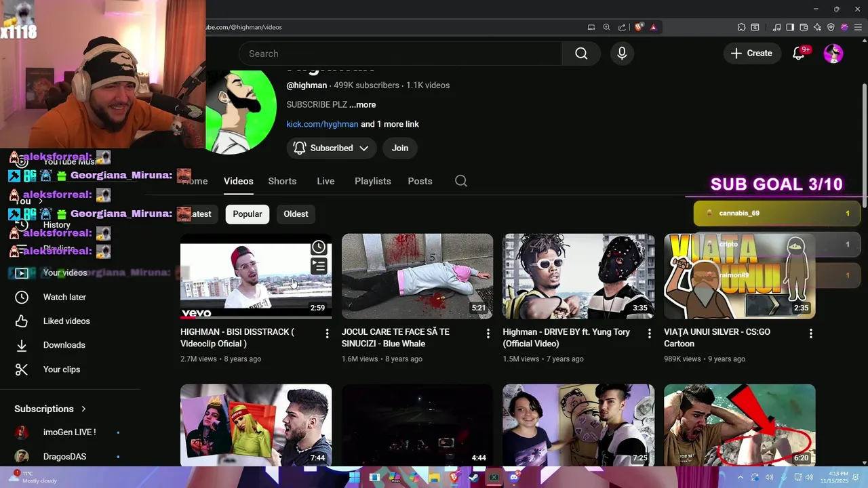Open imoGen LIVE ! subscription channel

click(x=71, y=432)
